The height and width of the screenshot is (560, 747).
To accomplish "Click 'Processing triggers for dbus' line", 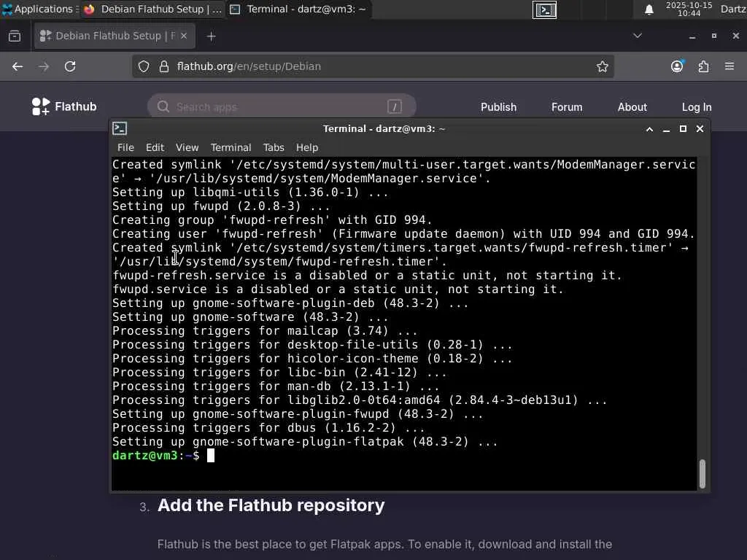I will click(268, 428).
